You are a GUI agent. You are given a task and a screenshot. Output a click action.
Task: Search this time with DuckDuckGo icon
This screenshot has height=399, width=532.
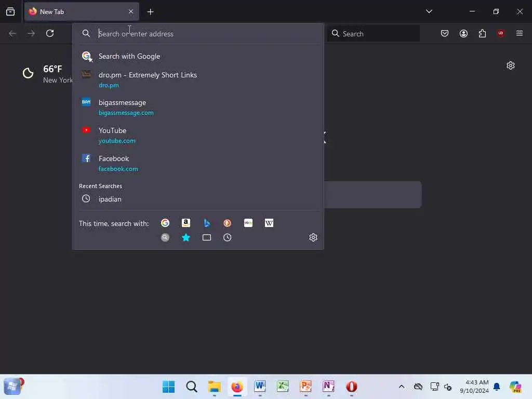point(228,223)
